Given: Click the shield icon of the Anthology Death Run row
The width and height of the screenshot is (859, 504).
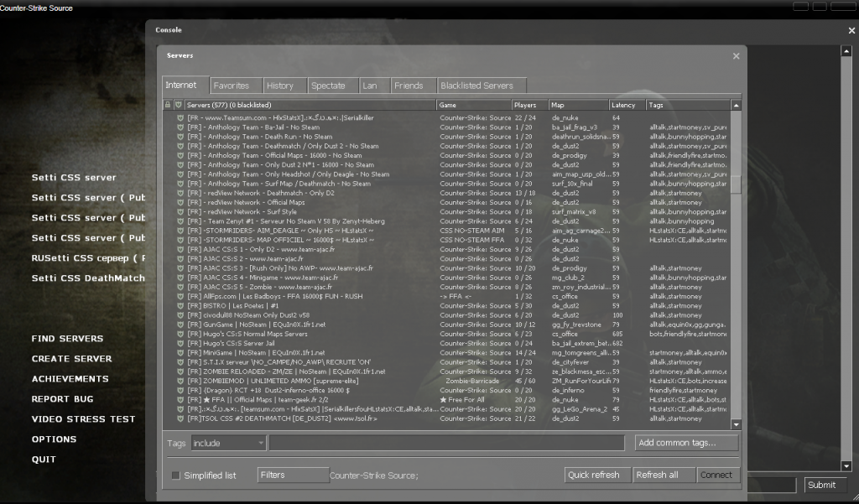Looking at the screenshot, I should (180, 137).
